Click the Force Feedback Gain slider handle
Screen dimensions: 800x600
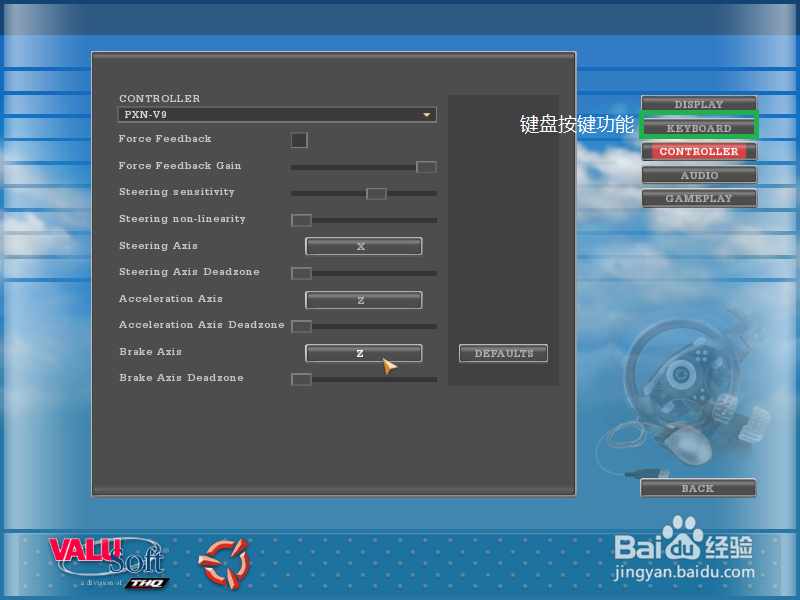[x=426, y=167]
